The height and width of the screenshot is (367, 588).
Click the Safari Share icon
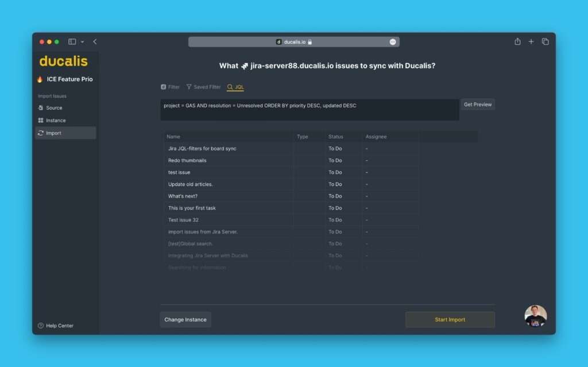[517, 42]
